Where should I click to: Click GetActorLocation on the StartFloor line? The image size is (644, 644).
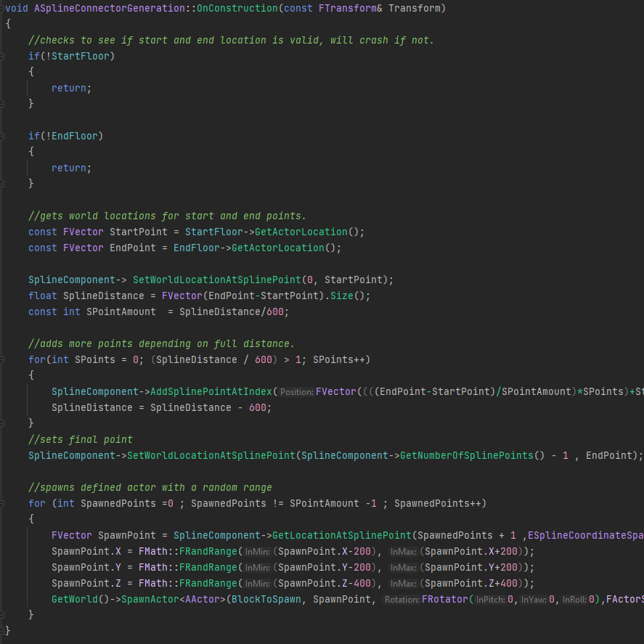[301, 232]
